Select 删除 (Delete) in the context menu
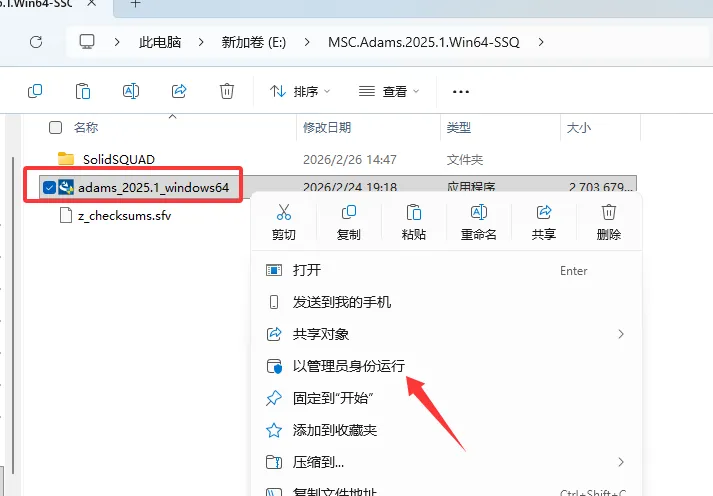713x496 pixels. tap(609, 222)
